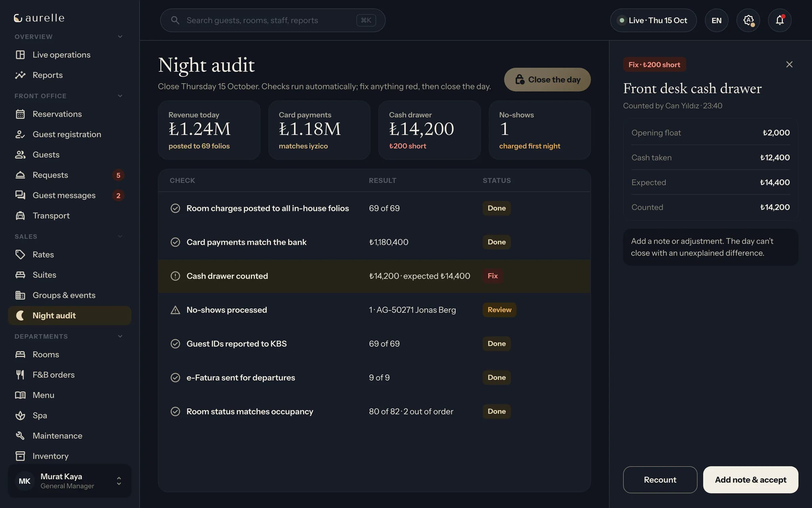The image size is (812, 508).
Task: Click the Cash drawer counted alert icon
Action: 175,276
